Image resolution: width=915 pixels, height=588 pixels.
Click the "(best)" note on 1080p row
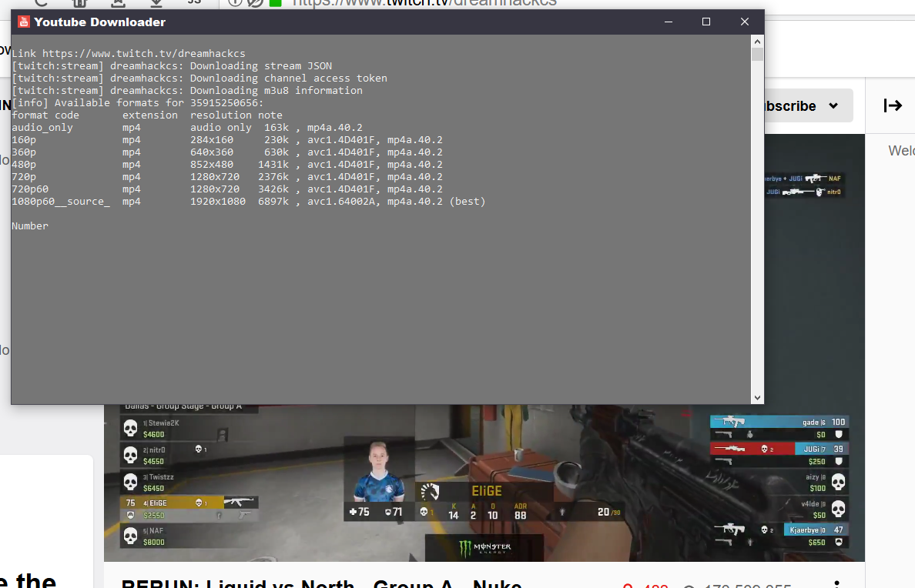point(468,201)
